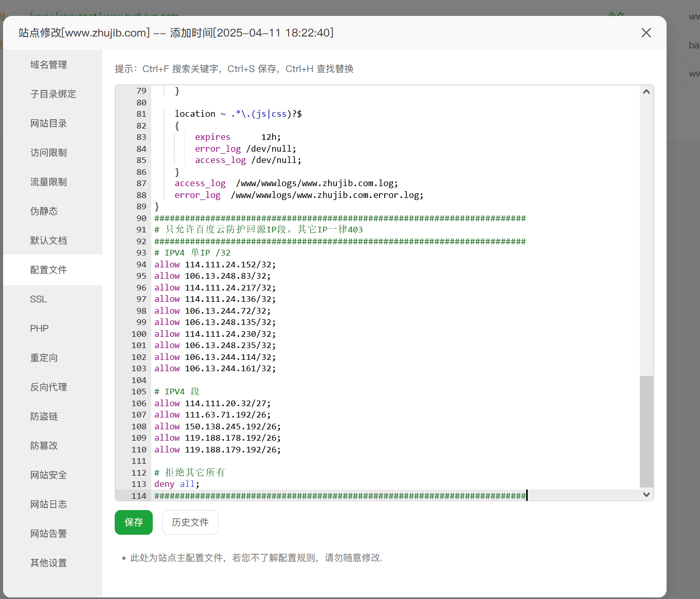Go to 网站安全 tab
700x599 pixels.
click(x=49, y=475)
